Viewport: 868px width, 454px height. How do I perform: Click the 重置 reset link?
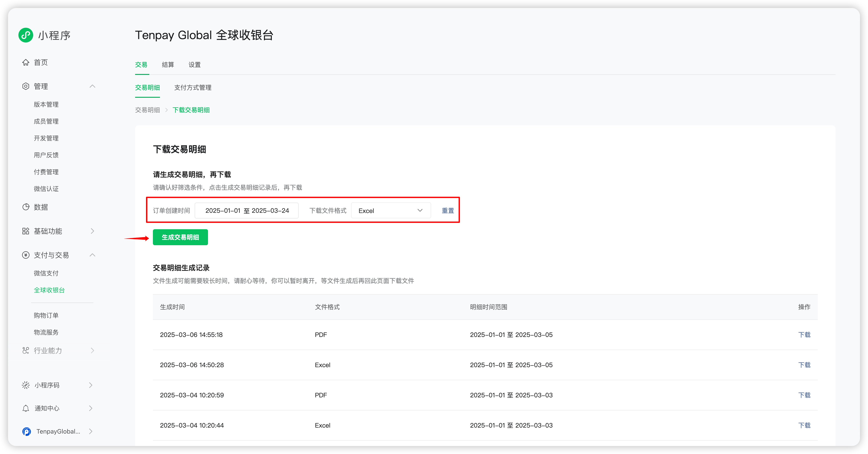click(448, 211)
